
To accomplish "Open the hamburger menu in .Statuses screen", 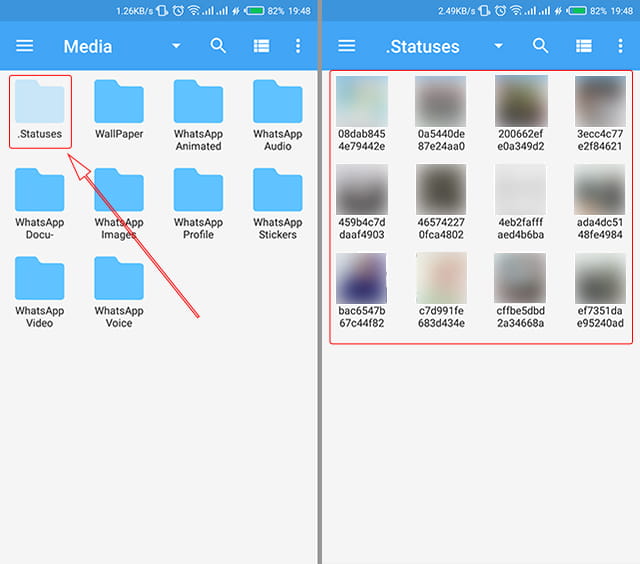I will click(x=347, y=46).
